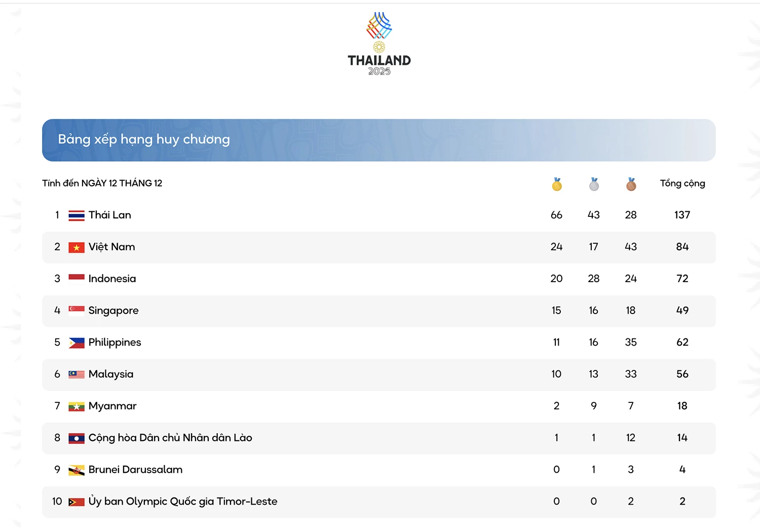This screenshot has width=760, height=532.
Task: Click the gold medal column icon
Action: click(x=556, y=184)
